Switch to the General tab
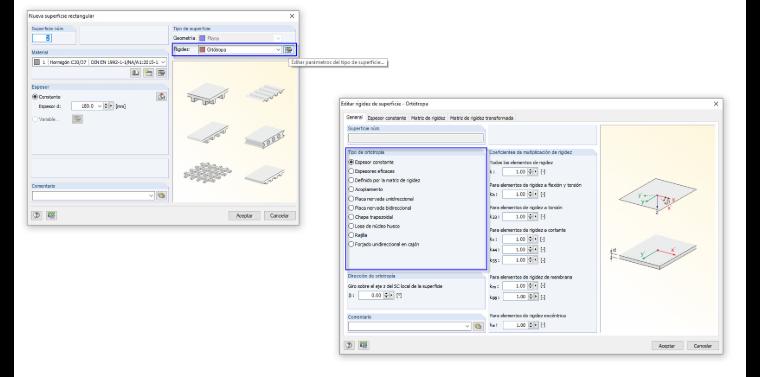Image resolution: width=760 pixels, height=377 pixels. coord(354,118)
